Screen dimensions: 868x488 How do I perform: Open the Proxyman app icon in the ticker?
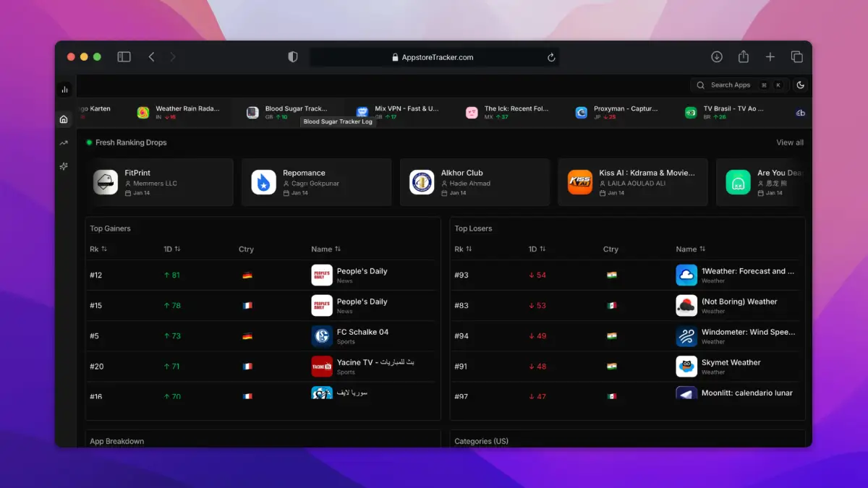pos(581,112)
